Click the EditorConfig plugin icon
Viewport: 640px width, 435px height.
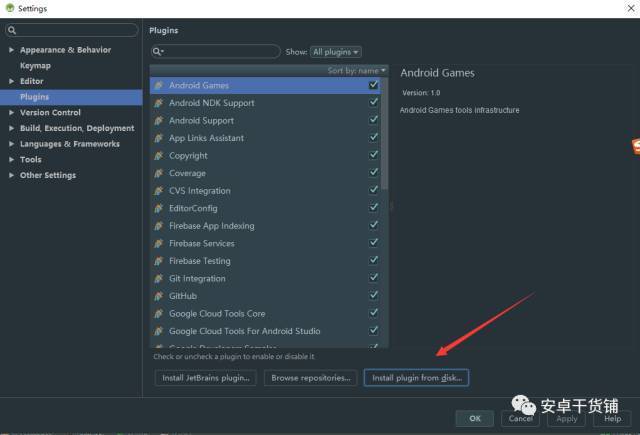point(159,208)
